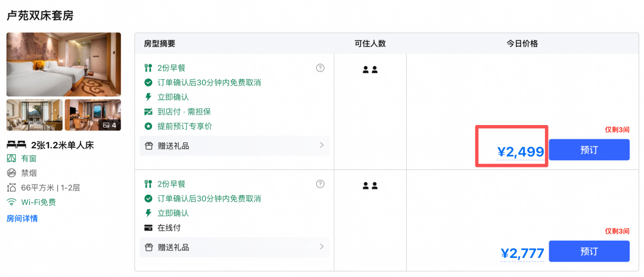Click the lightning 立即确认 icon in second row
The width and height of the screenshot is (644, 277).
click(148, 213)
